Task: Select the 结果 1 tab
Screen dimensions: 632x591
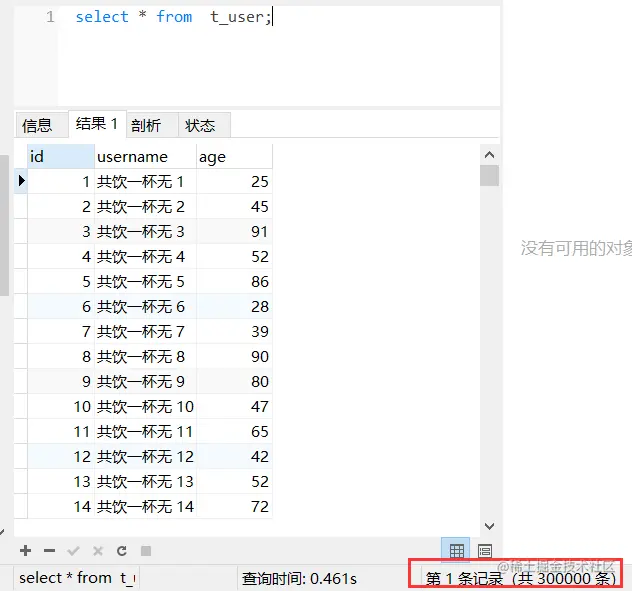Action: click(x=97, y=124)
